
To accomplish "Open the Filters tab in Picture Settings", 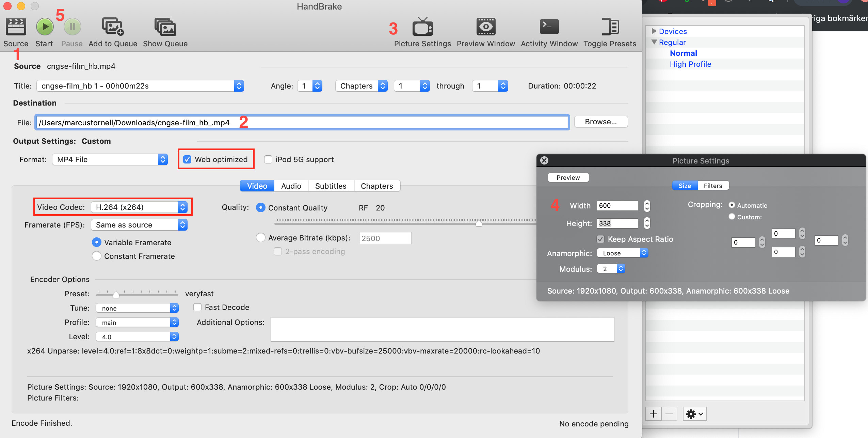I will 713,185.
